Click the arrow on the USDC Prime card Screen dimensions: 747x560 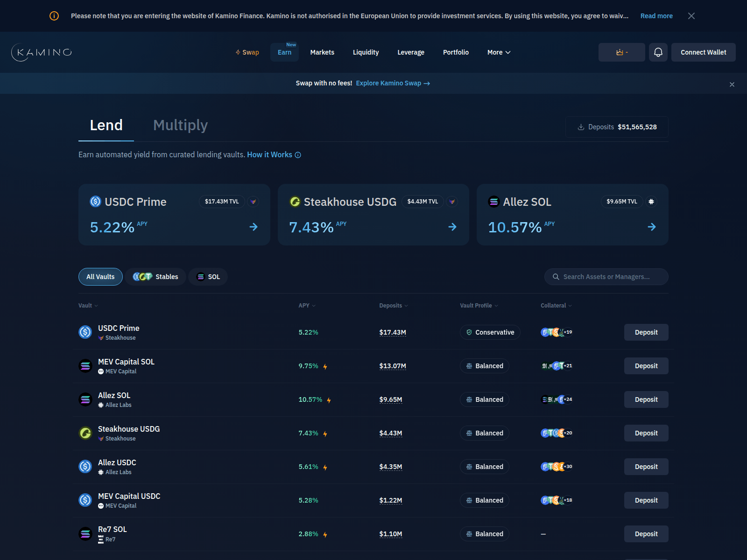254,227
